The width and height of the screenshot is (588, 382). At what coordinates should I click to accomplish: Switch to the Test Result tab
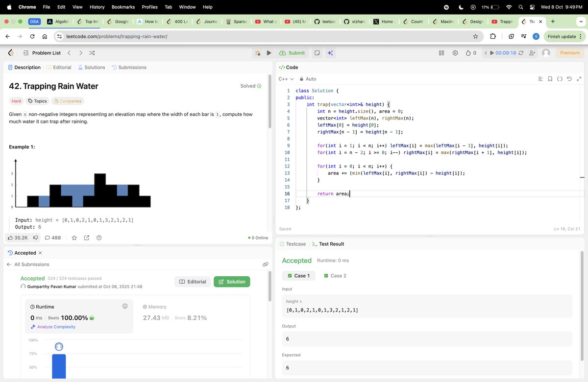328,244
